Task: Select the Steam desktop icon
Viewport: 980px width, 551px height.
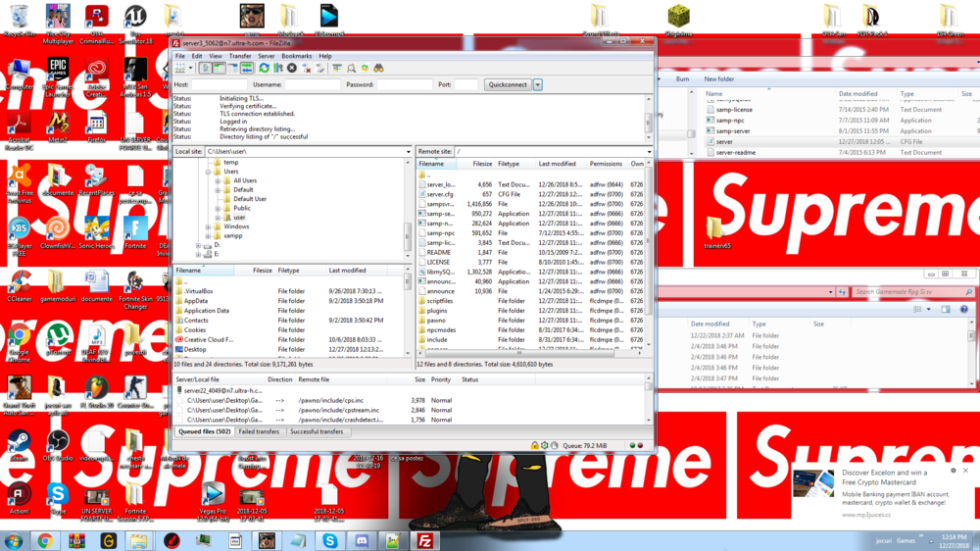Action: [x=19, y=445]
